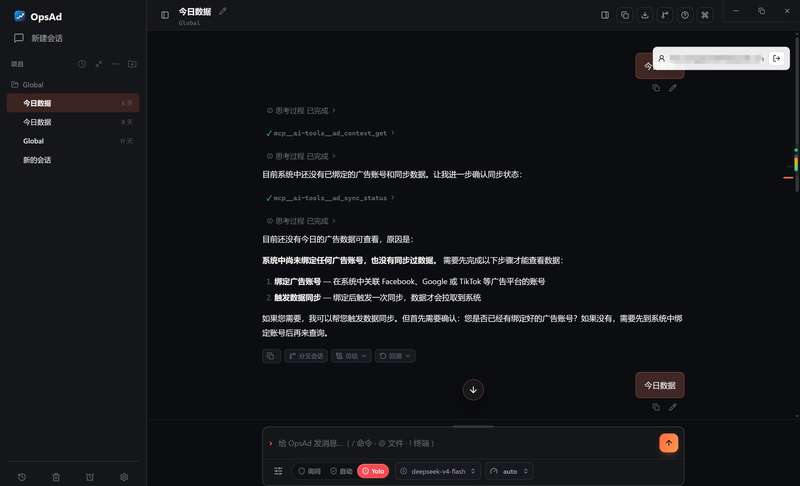
Task: Click the lower 今日数据 message bubble
Action: pyautogui.click(x=660, y=385)
